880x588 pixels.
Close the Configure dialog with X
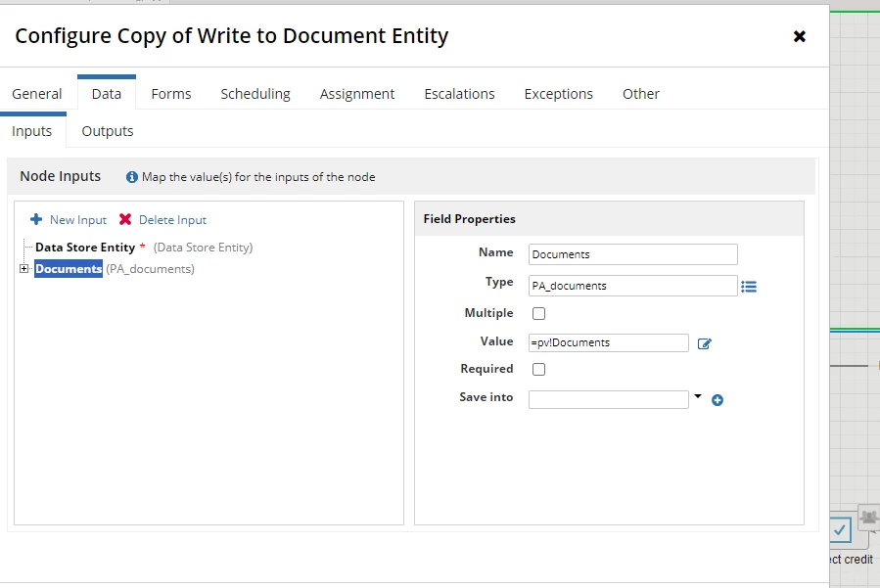799,36
